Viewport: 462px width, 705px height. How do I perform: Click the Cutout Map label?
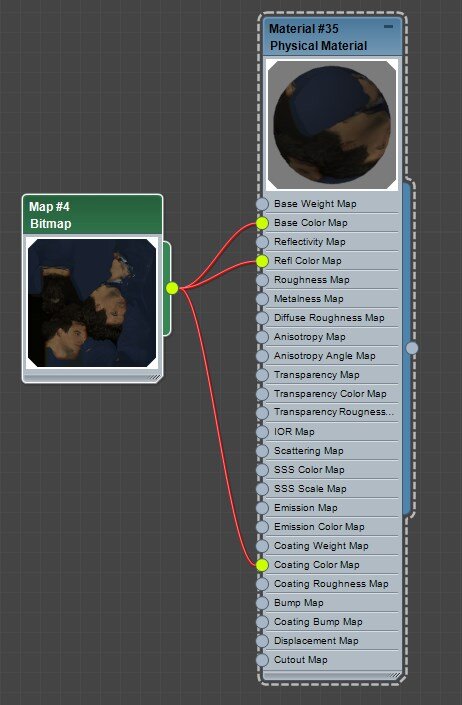(x=301, y=660)
